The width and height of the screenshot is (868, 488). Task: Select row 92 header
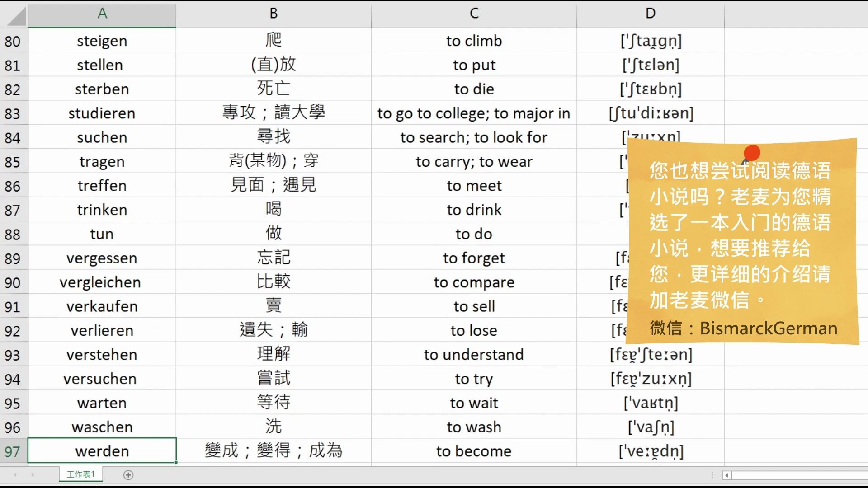pyautogui.click(x=14, y=330)
